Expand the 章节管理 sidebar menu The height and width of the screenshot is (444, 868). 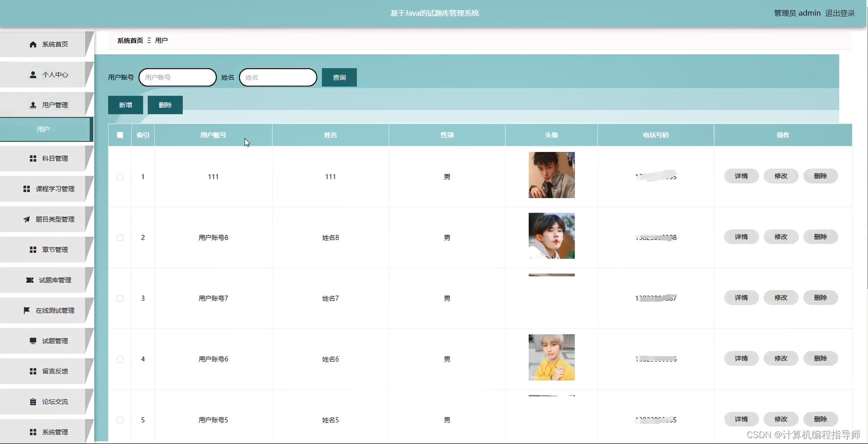click(x=47, y=250)
